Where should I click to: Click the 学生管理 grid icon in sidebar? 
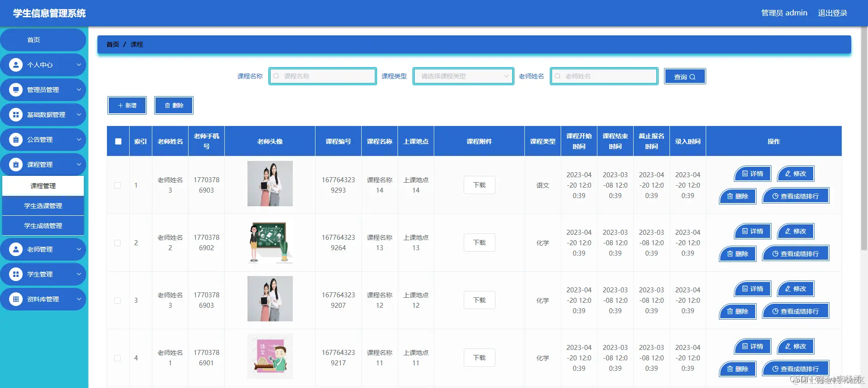(16, 274)
